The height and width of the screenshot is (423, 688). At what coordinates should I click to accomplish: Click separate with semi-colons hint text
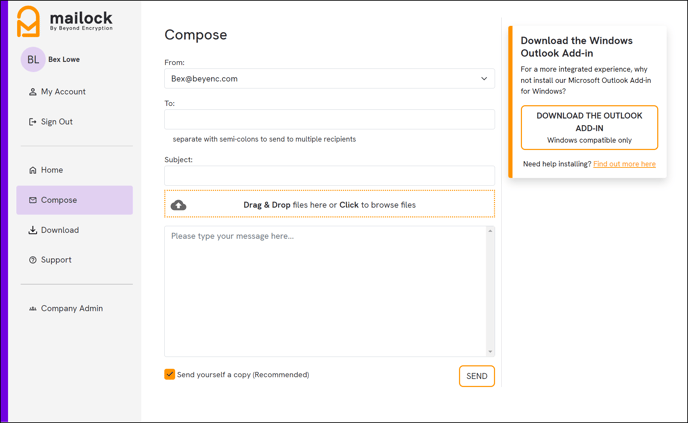tap(264, 139)
